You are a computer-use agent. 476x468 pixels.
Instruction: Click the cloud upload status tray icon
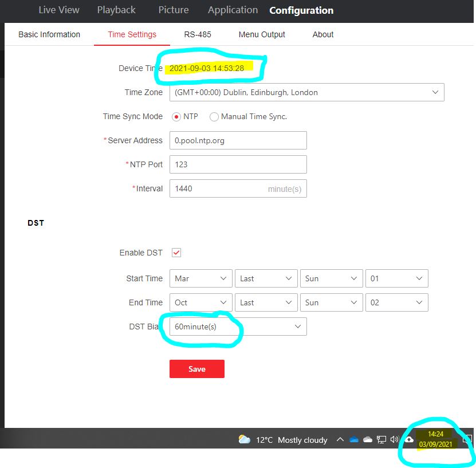[408, 440]
